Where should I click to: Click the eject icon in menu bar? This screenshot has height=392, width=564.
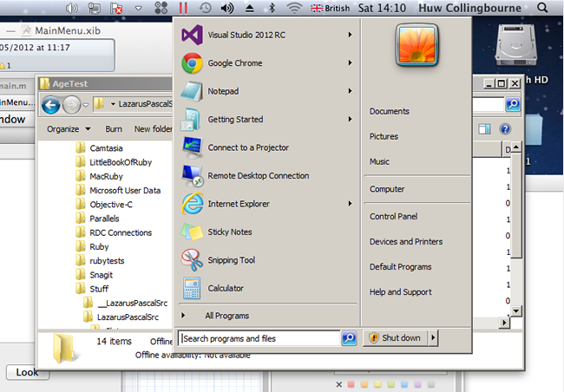pyautogui.click(x=250, y=9)
